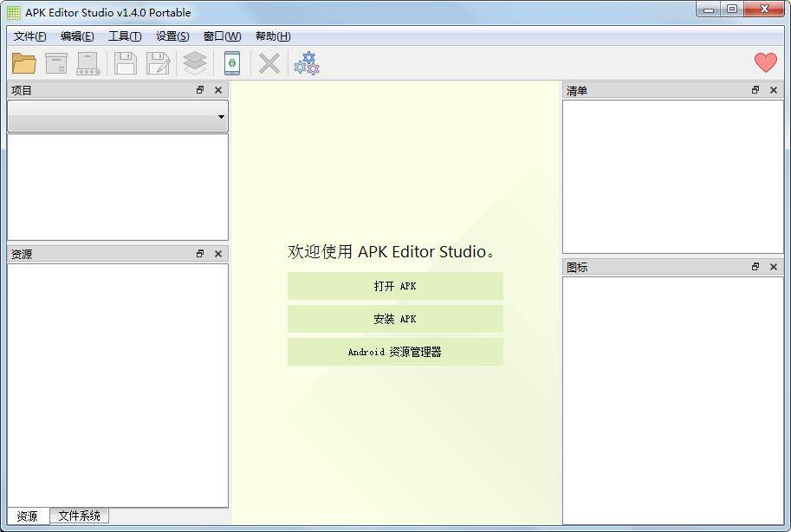The image size is (791, 532).
Task: Click the Android 资源管理器 button
Action: (394, 352)
